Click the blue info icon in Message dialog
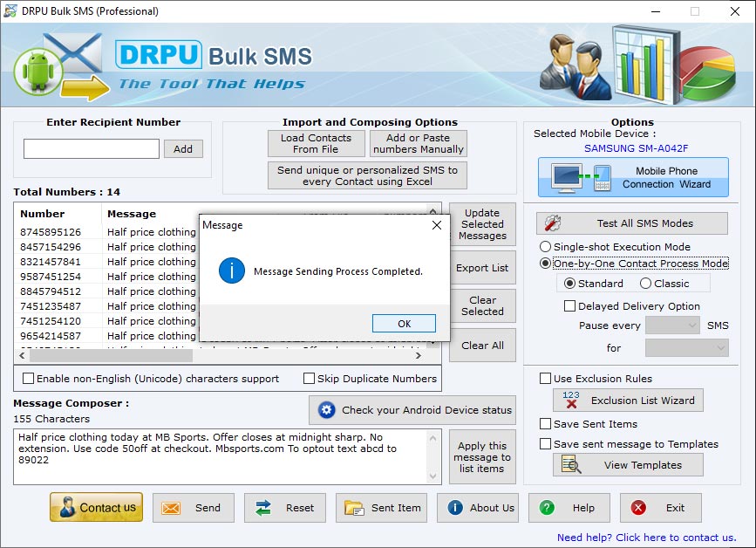This screenshot has height=548, width=756. (231, 271)
